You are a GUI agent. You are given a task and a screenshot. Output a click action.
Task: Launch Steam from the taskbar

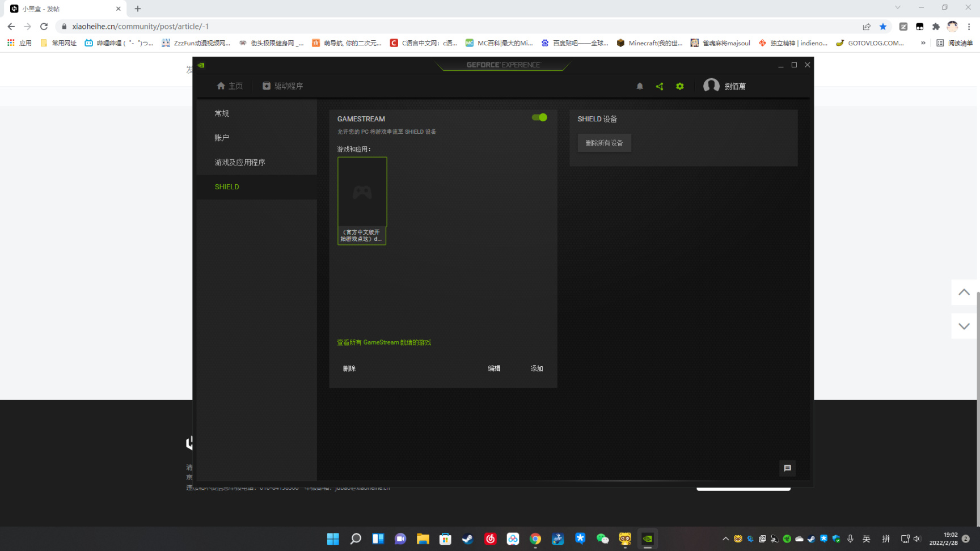pyautogui.click(x=468, y=539)
